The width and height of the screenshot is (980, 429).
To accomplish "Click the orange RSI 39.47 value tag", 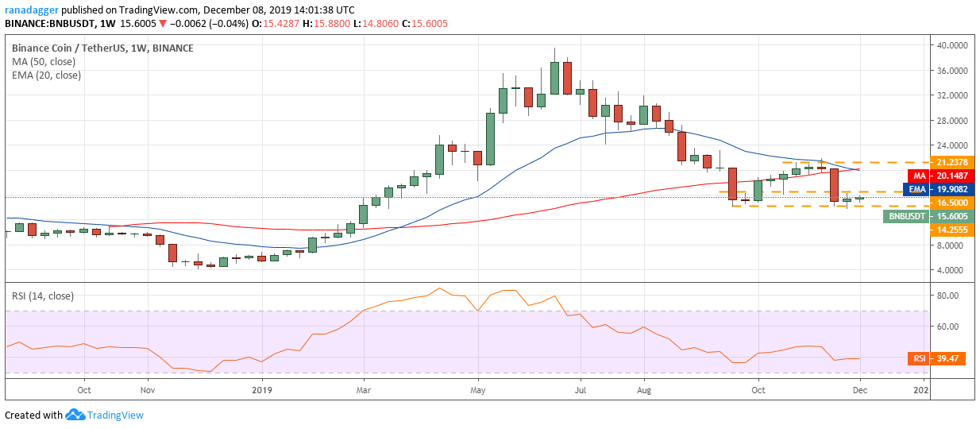I will pyautogui.click(x=936, y=358).
